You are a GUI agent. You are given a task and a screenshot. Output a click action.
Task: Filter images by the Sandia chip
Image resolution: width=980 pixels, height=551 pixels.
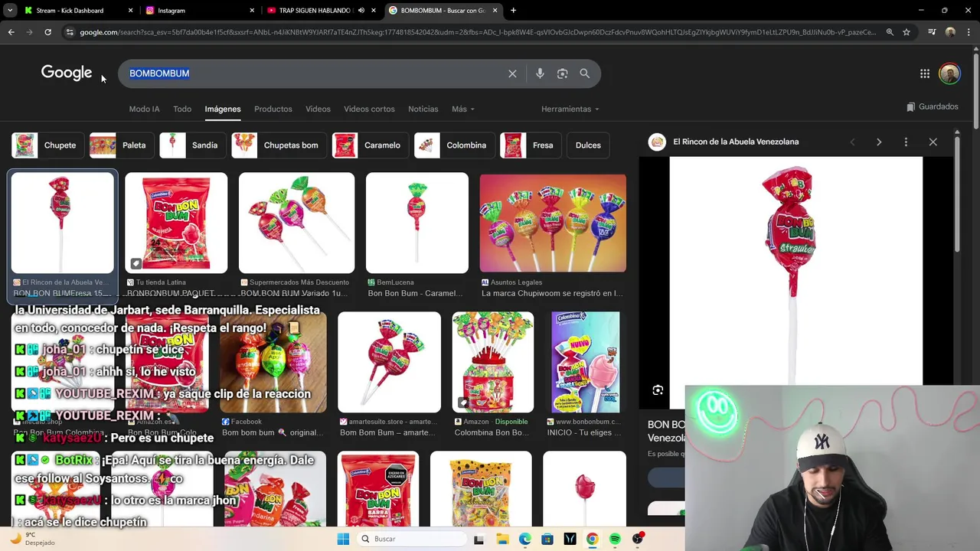point(191,145)
